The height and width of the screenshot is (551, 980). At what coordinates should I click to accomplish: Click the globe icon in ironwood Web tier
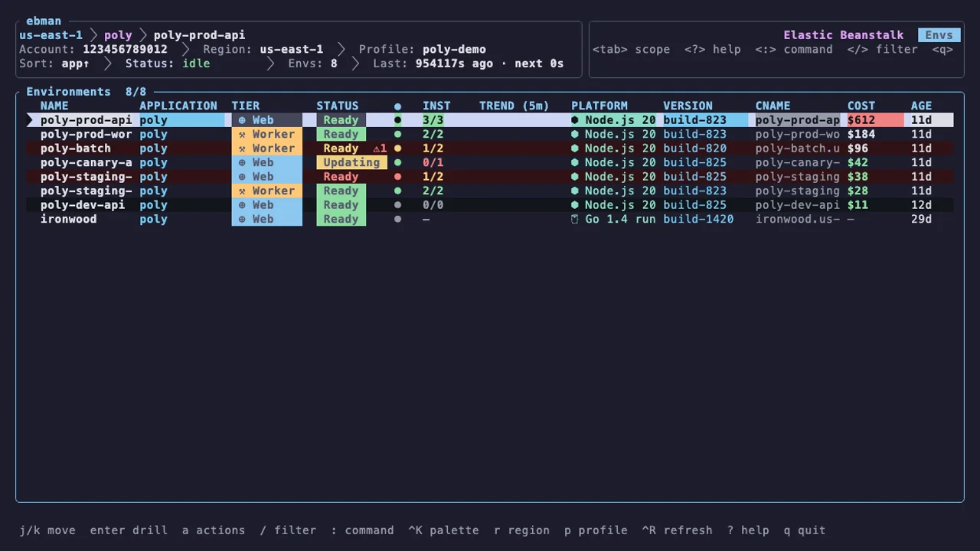[x=242, y=219]
